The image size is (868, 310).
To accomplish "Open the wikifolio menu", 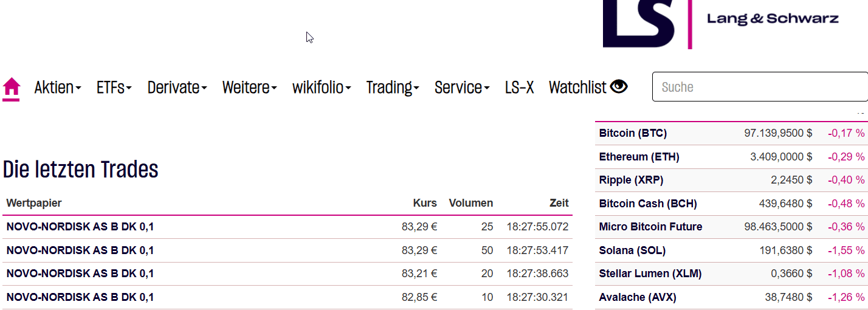I will tap(322, 88).
